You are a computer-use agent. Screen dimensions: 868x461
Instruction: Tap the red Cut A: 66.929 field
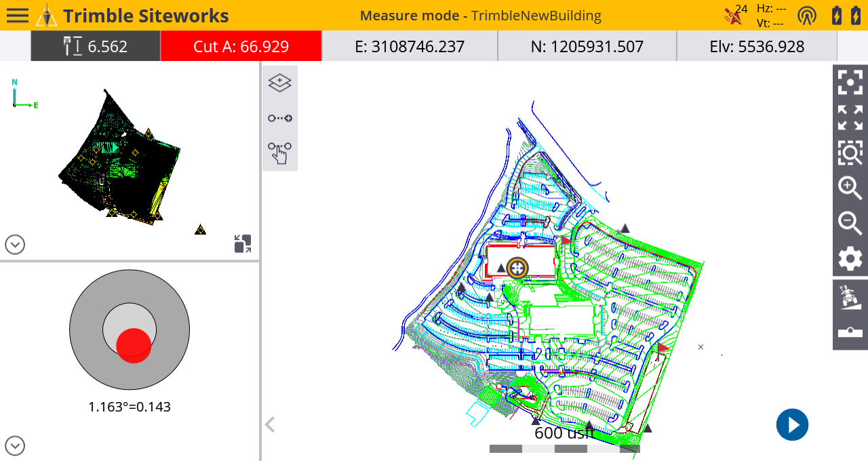(241, 46)
